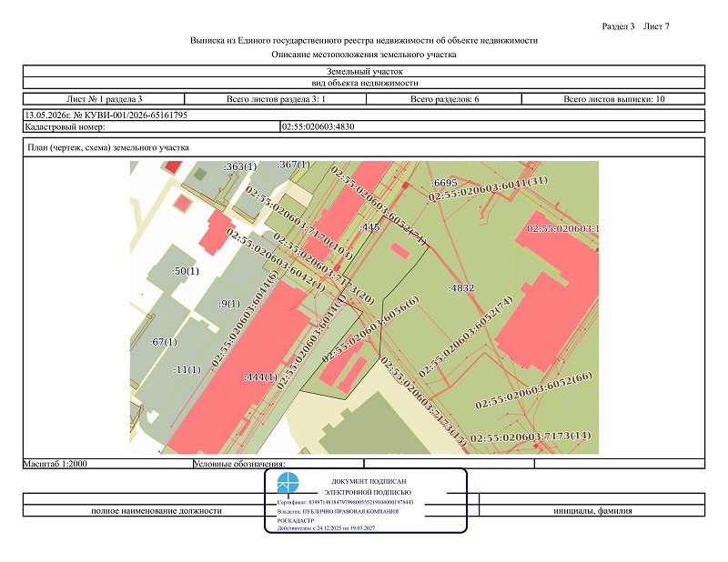Viewport: 728px width, 562px height.
Task: Click the map label "02:55:020603:6052(74)"
Action: tap(466, 336)
